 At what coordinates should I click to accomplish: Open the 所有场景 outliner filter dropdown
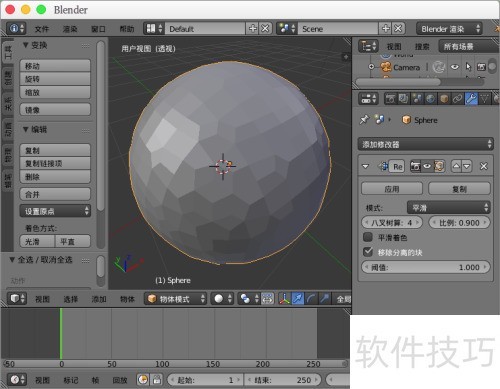(468, 46)
